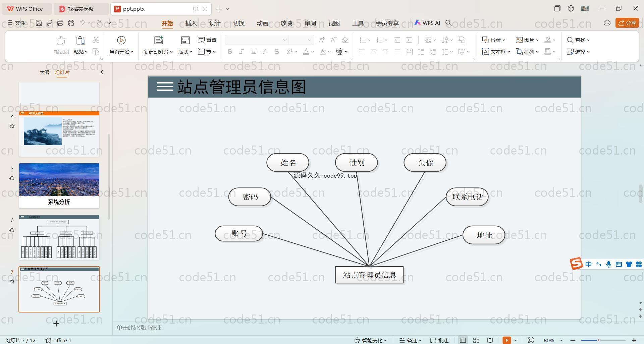The height and width of the screenshot is (344, 644).
Task: Click notes area 单击此处添加备注
Action: tap(139, 328)
